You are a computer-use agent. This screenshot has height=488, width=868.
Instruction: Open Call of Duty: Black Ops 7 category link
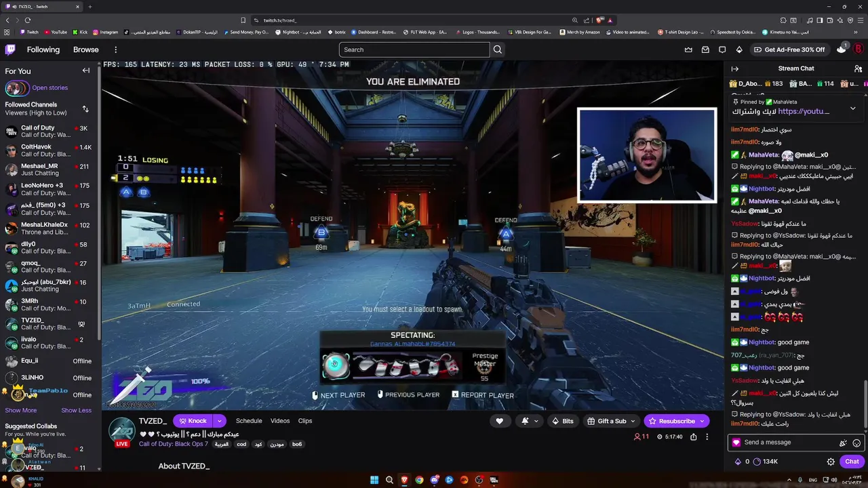click(x=174, y=445)
